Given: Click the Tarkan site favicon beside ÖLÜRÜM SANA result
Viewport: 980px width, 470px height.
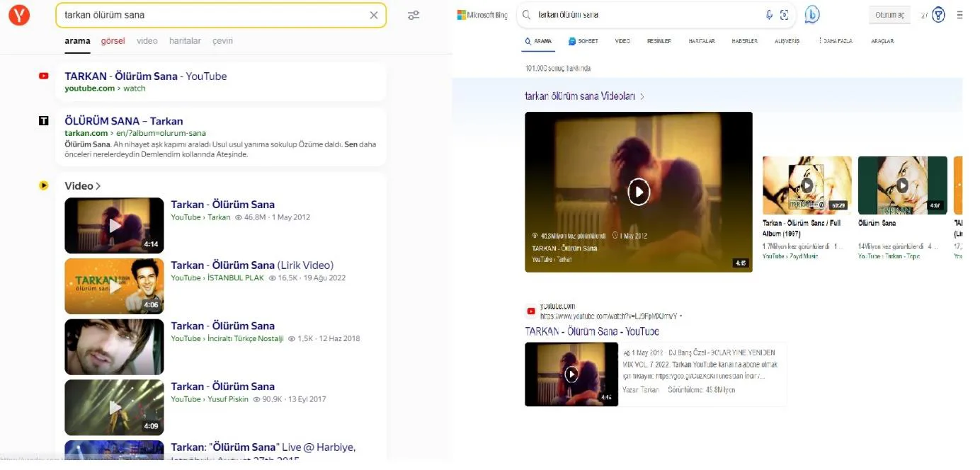Looking at the screenshot, I should 44,121.
